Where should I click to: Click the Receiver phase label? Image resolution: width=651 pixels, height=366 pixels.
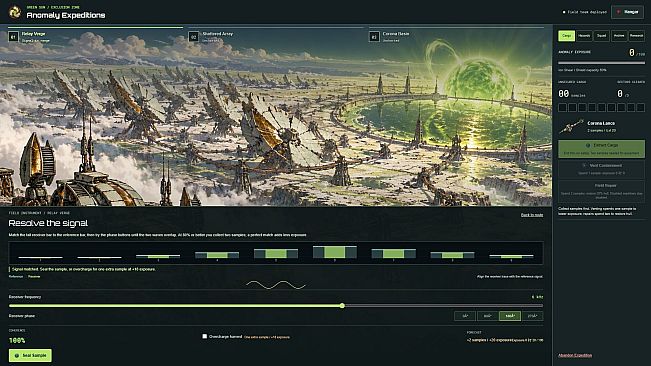22,316
